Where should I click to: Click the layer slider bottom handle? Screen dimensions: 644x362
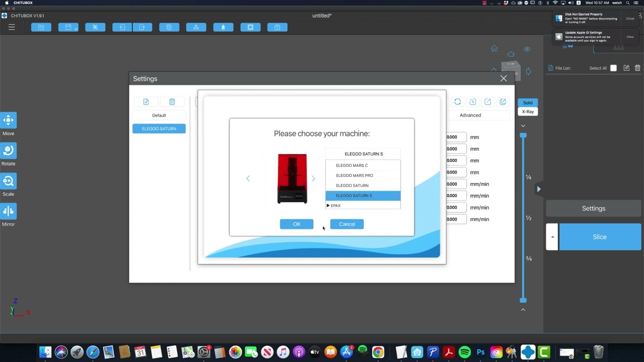[523, 300]
